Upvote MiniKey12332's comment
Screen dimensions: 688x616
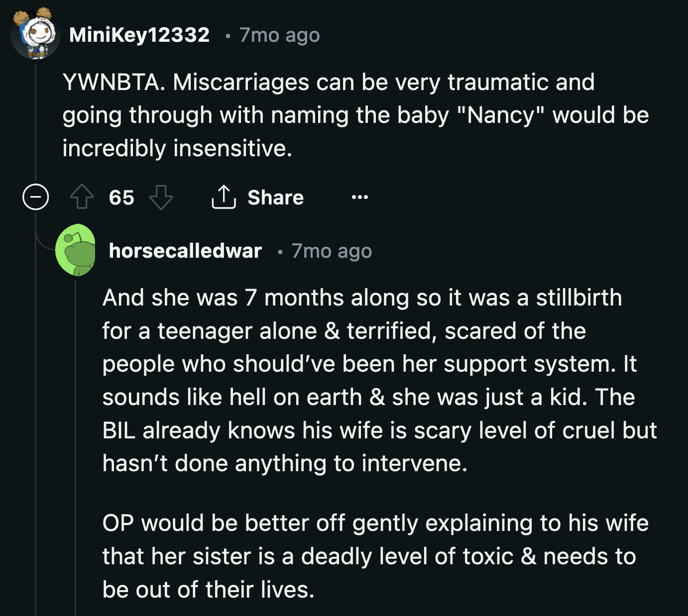[82, 197]
